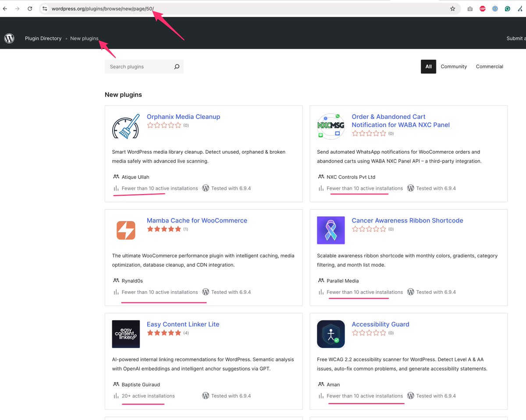Open Accessibility Guard shield icon
Screen dimensions: 526x420
click(331, 334)
